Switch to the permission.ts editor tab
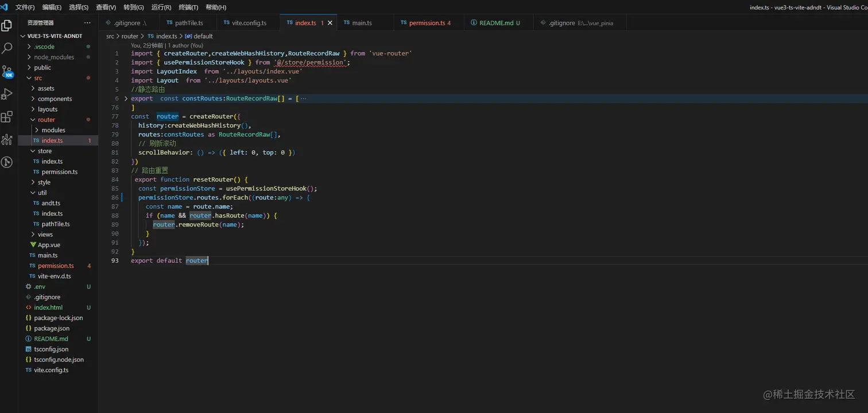 [427, 23]
